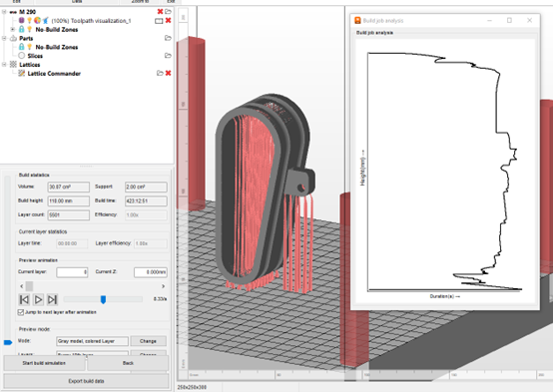Screen dimensions: 553x392
Task: Expand No-Build Zones under M 290
Action: pyautogui.click(x=13, y=29)
